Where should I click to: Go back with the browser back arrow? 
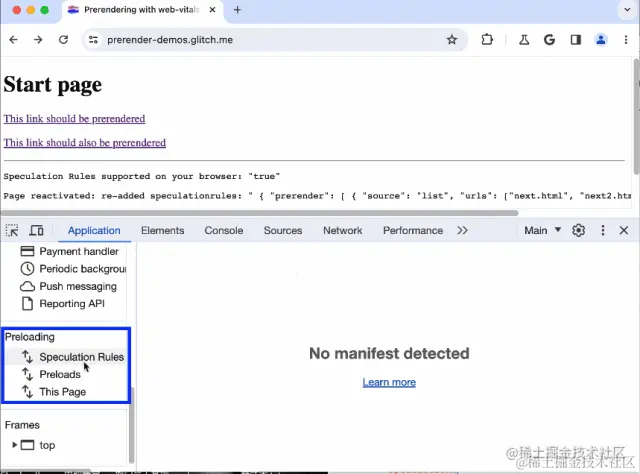click(x=13, y=40)
